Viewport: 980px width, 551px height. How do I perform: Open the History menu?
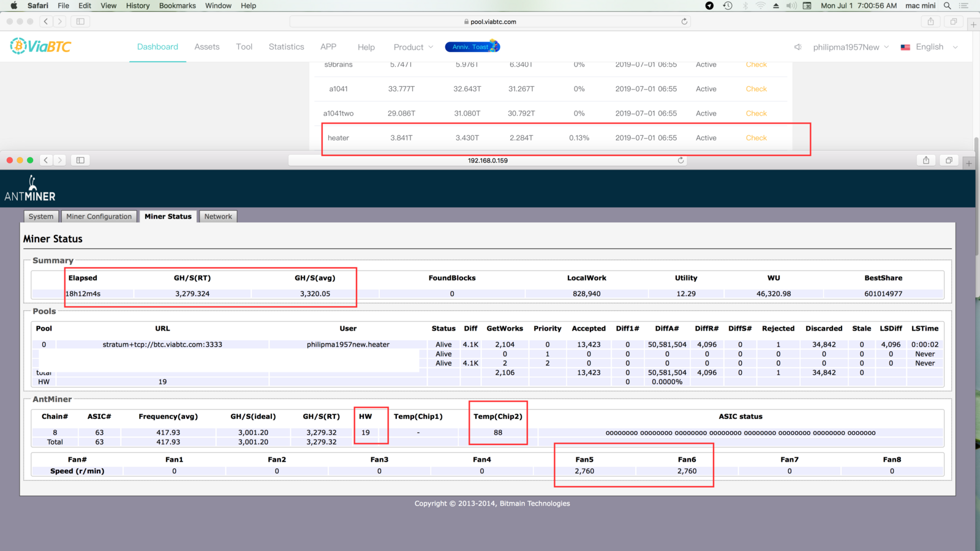138,6
